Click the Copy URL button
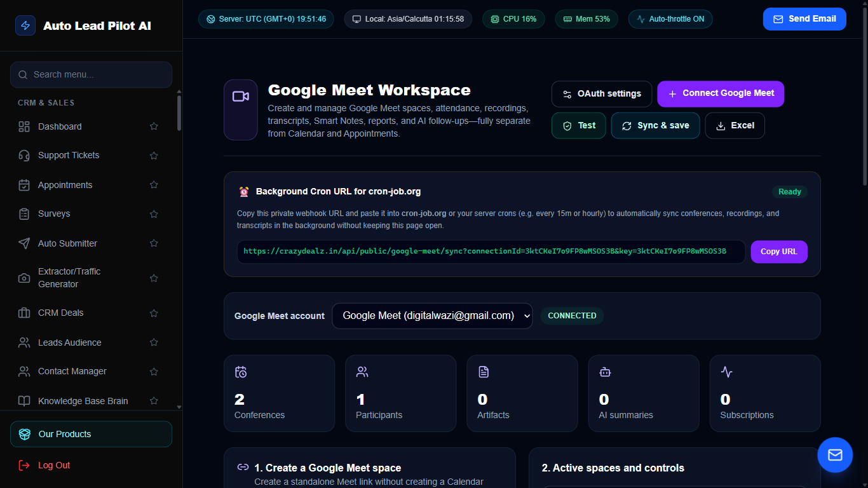The width and height of the screenshot is (868, 488). (779, 252)
